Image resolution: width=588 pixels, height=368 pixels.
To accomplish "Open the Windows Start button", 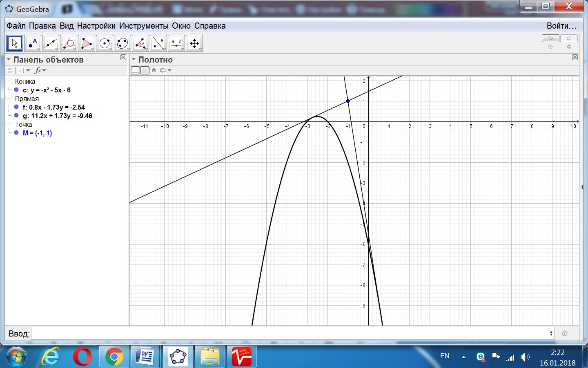I will pyautogui.click(x=16, y=357).
